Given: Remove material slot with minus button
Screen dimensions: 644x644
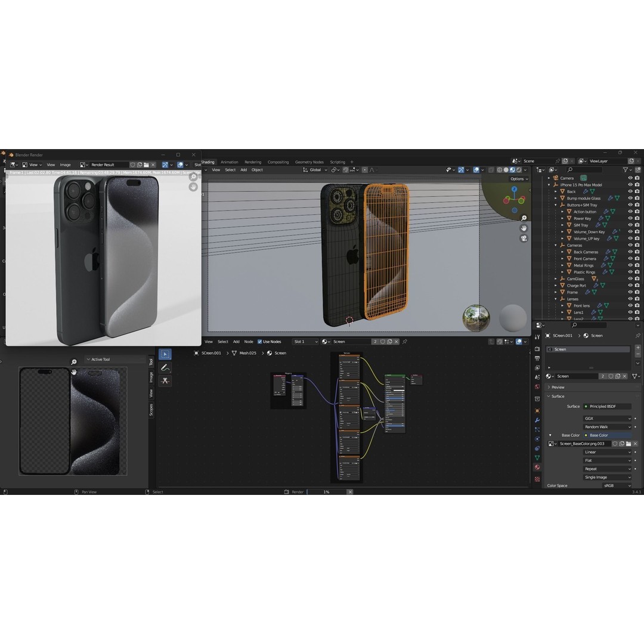Looking at the screenshot, I should point(638,354).
